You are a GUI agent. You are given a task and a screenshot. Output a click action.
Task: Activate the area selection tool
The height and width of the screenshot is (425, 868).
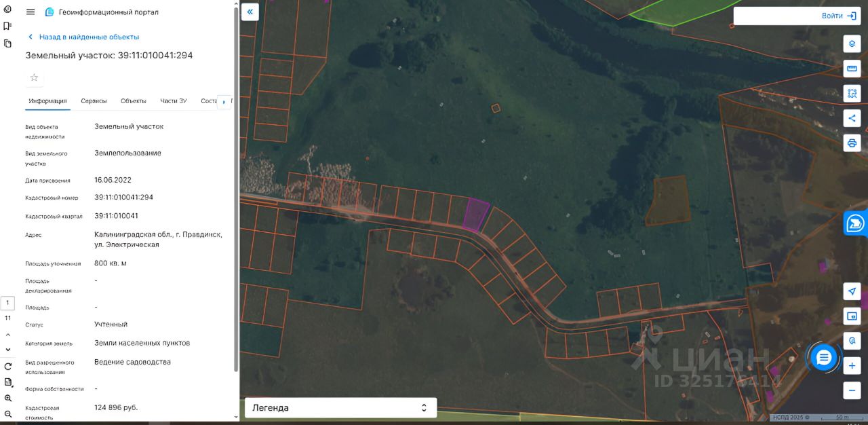852,94
